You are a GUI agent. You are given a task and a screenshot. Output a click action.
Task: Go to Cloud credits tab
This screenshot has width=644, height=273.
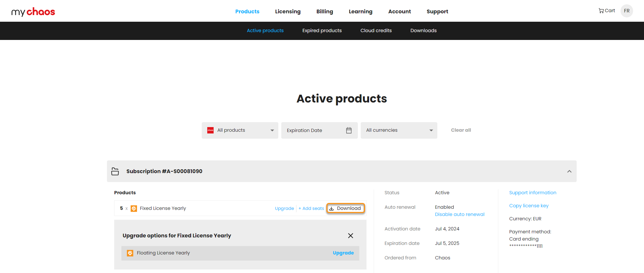[x=376, y=31]
